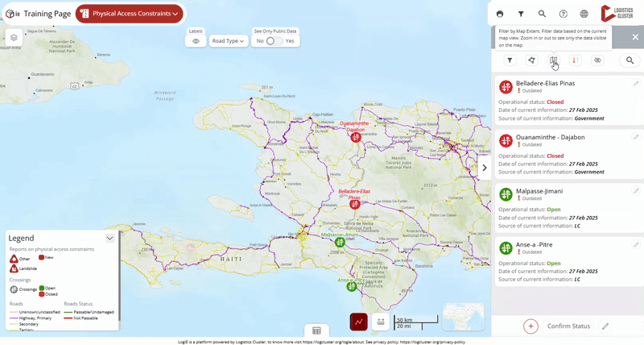Collapse the Legend panel chevron
644x345 pixels.
(109, 238)
